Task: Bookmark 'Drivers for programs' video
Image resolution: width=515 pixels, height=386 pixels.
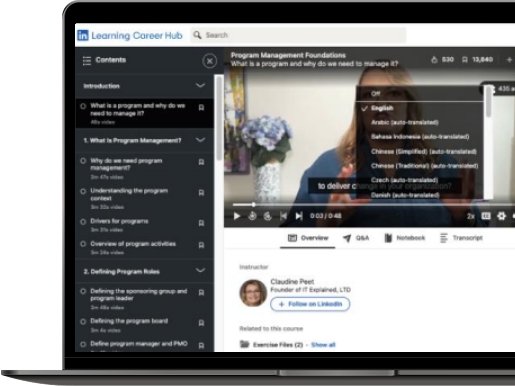Action: coord(201,223)
